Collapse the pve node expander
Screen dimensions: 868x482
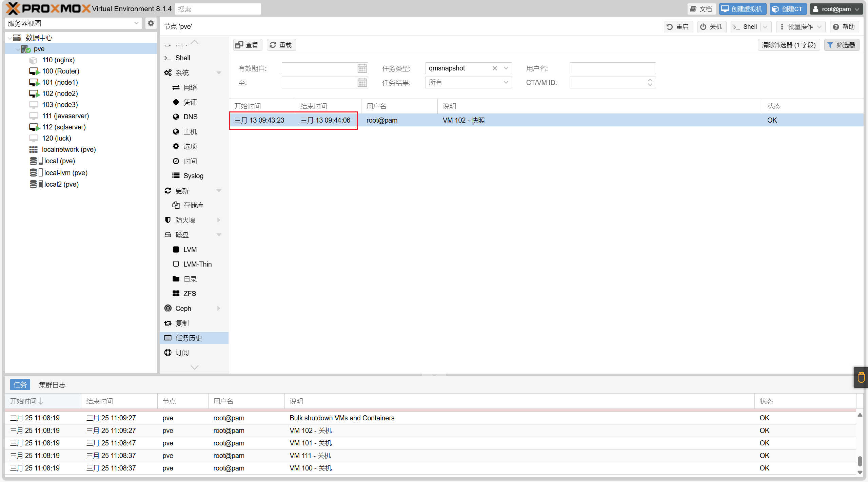(18, 49)
